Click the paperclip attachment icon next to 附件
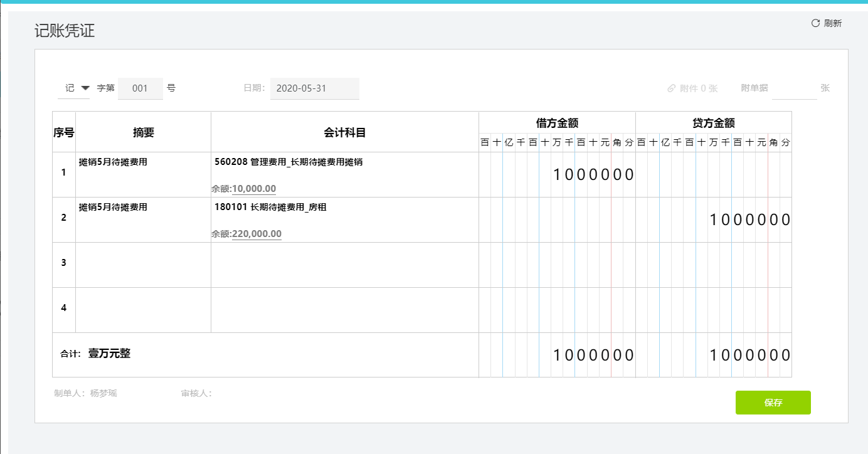The height and width of the screenshot is (454, 868). click(x=671, y=88)
